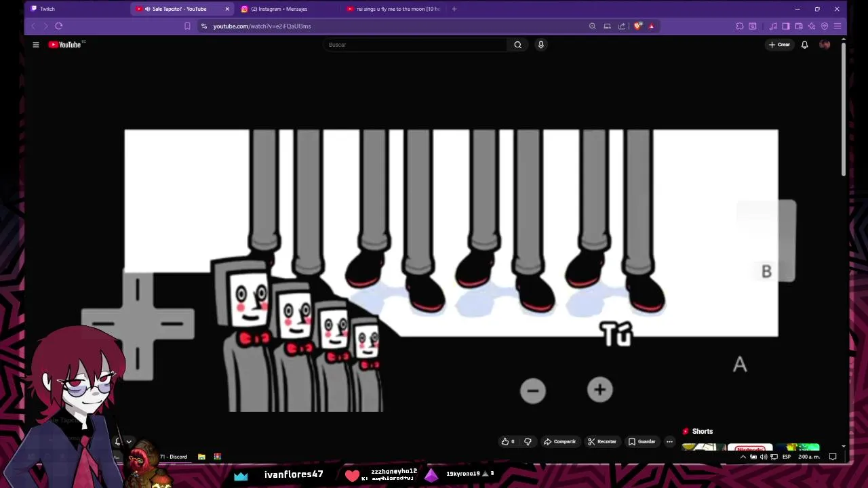Share this page from address bar

622,26
